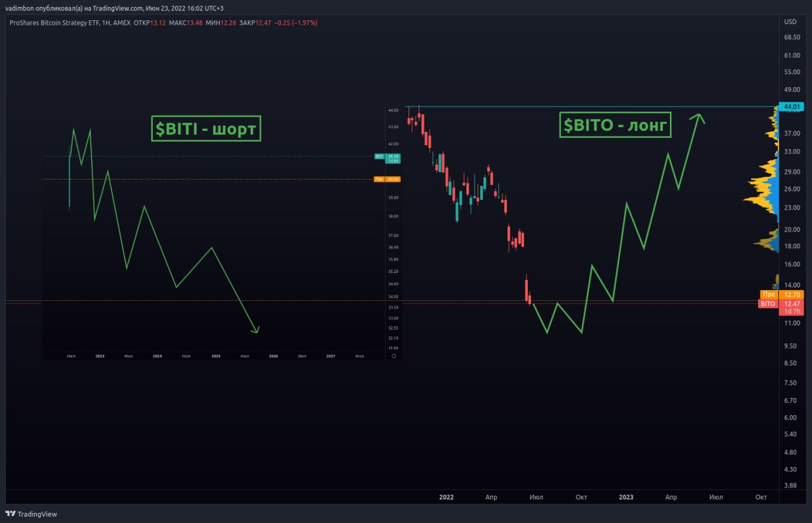The image size is (812, 523).
Task: Click the 5.40 price axis label
Action: 791,434
